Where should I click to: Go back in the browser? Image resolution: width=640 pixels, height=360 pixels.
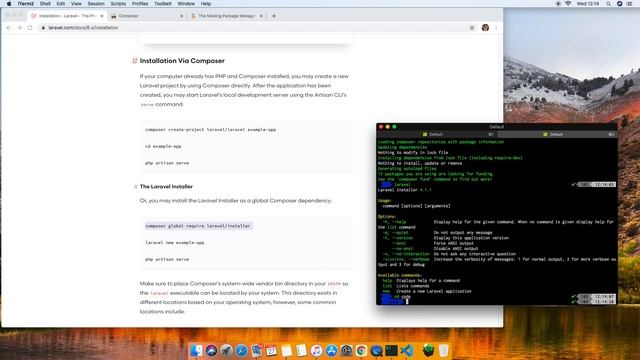tap(9, 28)
